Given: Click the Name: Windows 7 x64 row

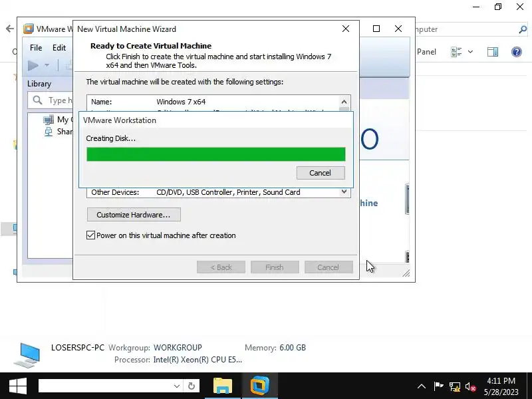Looking at the screenshot, I should point(212,102).
